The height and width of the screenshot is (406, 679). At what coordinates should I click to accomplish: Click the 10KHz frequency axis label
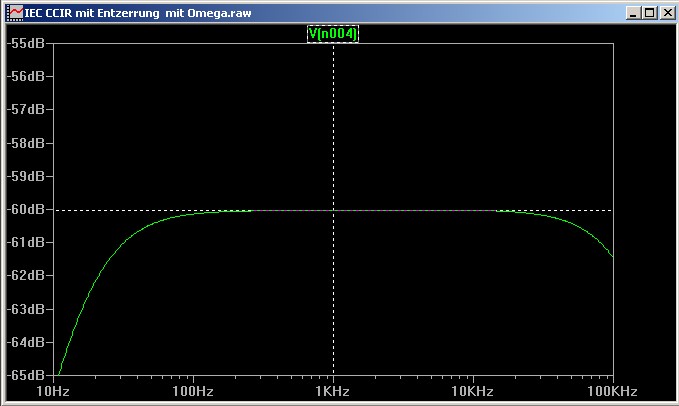click(472, 391)
